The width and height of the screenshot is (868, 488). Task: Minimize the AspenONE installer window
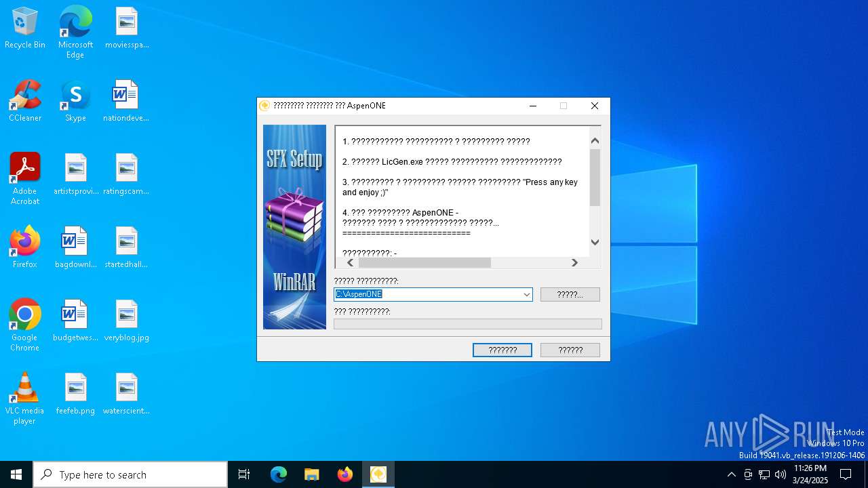533,106
